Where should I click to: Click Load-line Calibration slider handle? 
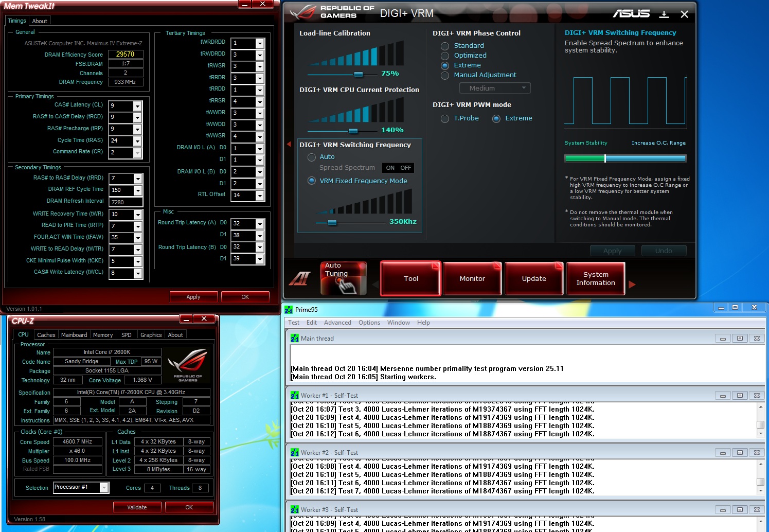coord(359,74)
